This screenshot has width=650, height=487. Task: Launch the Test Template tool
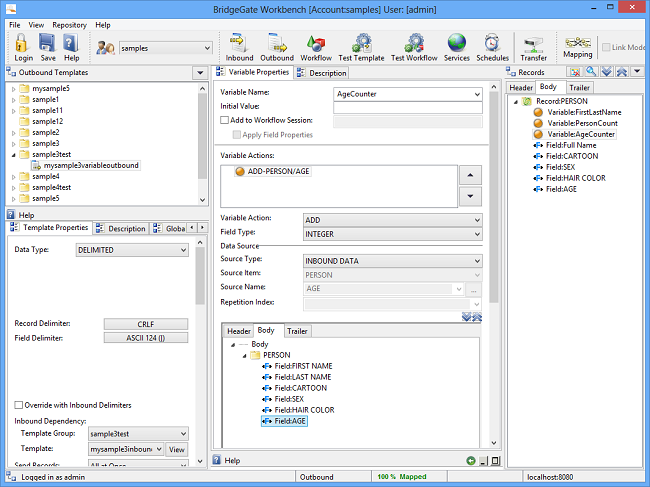pos(361,47)
